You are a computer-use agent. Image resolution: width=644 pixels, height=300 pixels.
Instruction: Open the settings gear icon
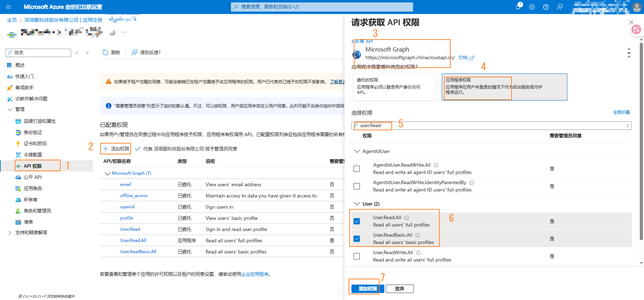(x=532, y=7)
